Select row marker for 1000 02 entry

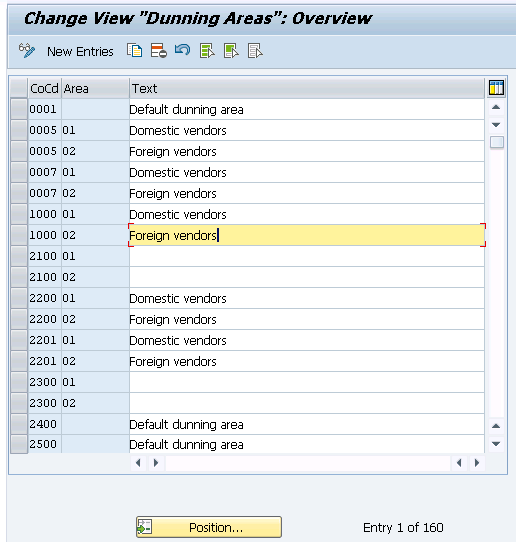pyautogui.click(x=19, y=235)
